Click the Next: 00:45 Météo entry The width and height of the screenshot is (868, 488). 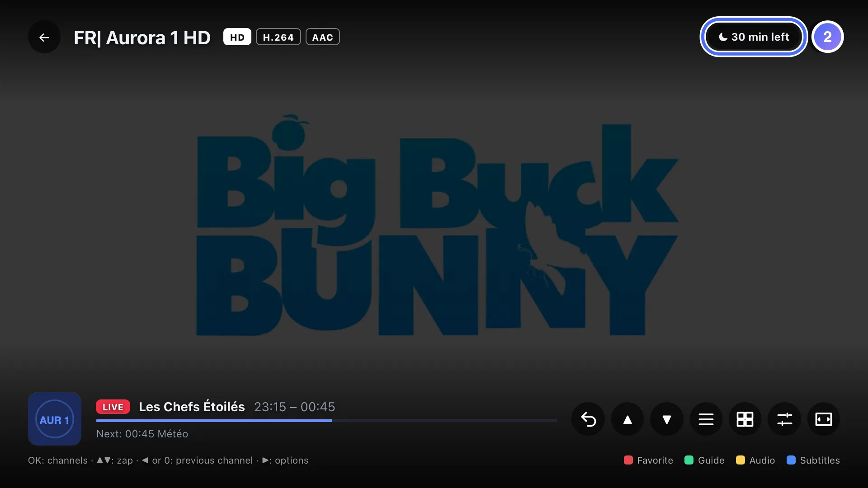(x=142, y=434)
